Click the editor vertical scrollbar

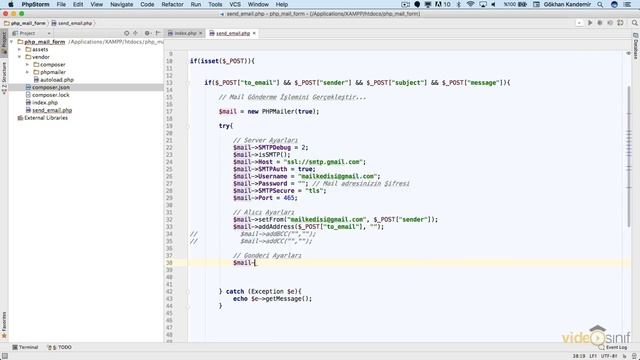629,157
